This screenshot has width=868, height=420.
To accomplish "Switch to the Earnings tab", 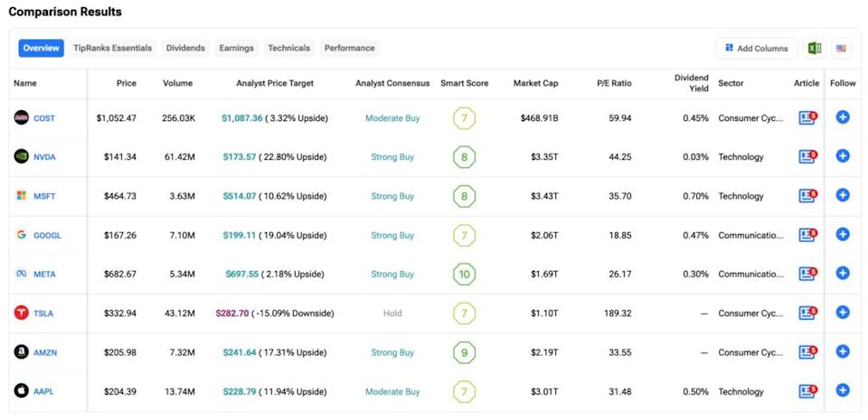I will click(236, 48).
